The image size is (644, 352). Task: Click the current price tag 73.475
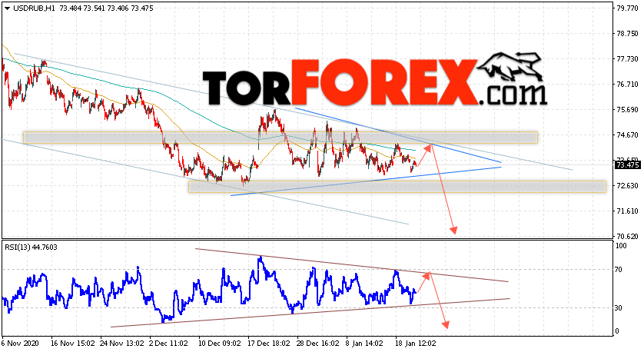(627, 165)
